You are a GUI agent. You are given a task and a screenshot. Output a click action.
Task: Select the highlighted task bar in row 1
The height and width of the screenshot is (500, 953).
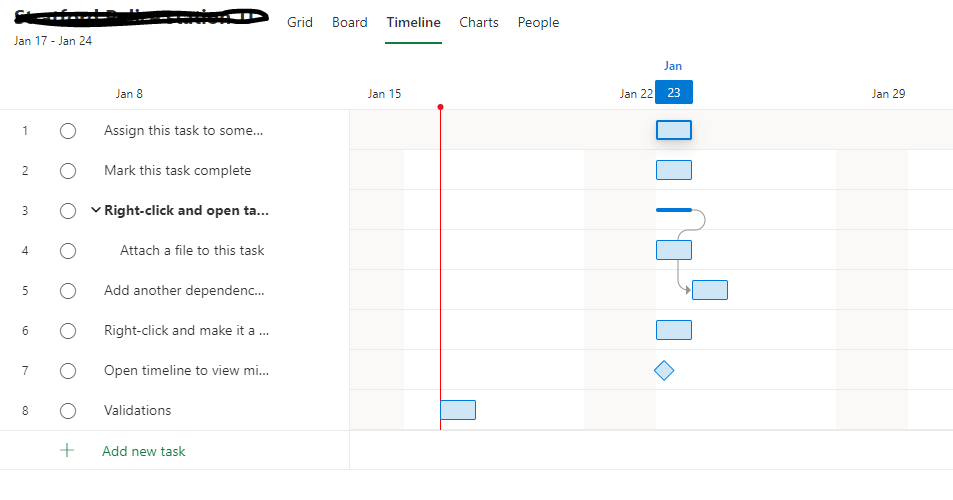(673, 130)
